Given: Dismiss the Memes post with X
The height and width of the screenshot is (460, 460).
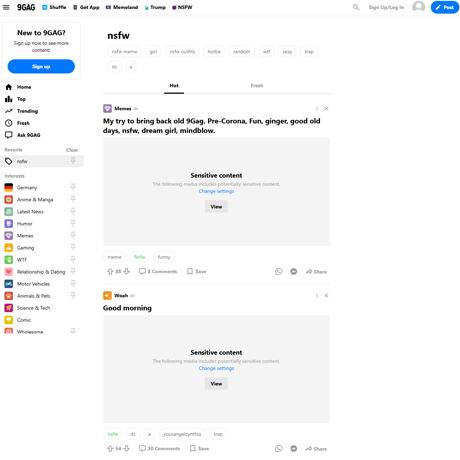Looking at the screenshot, I should click(x=326, y=108).
